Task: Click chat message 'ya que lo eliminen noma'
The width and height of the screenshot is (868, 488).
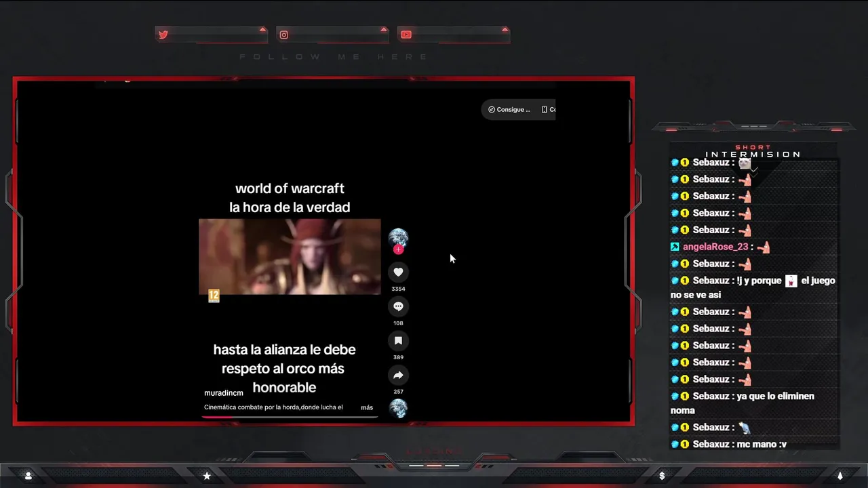Action: tap(743, 403)
